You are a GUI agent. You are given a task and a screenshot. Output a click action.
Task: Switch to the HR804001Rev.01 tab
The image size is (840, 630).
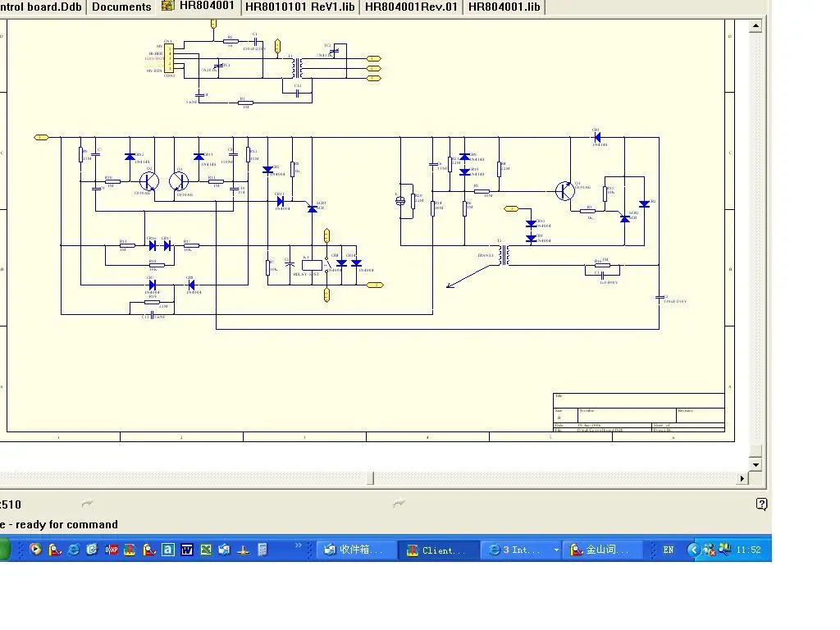tap(411, 7)
